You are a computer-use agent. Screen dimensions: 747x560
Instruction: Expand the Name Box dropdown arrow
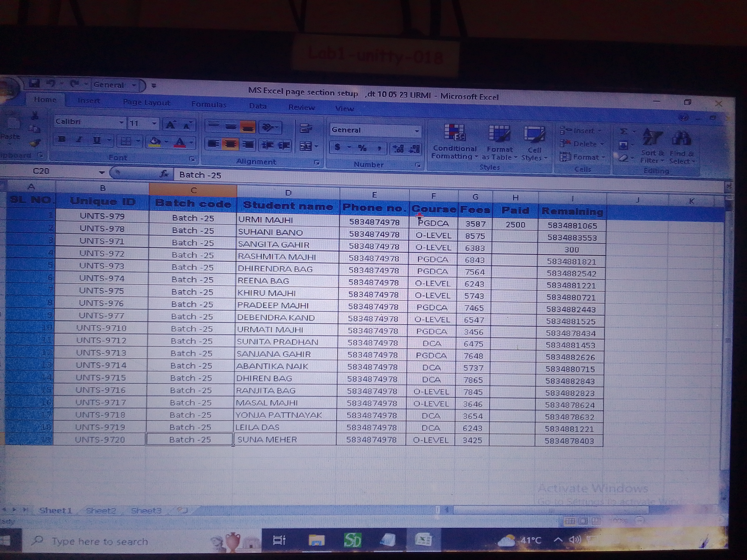[102, 173]
